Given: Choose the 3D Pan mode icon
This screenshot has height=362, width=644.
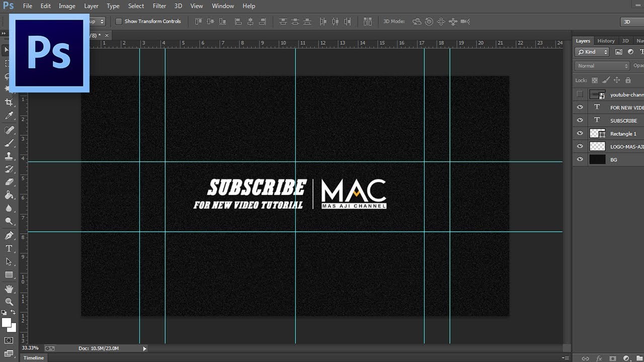Looking at the screenshot, I should [x=441, y=21].
